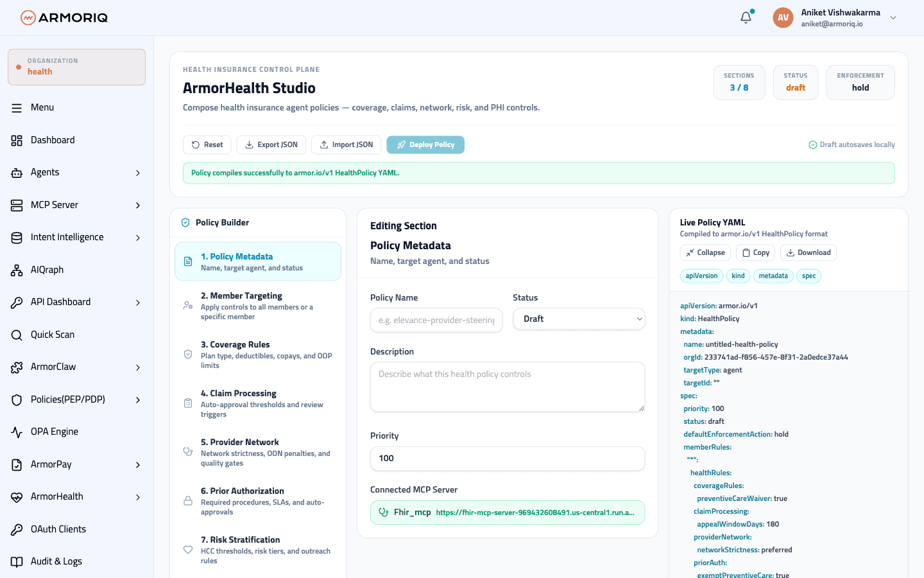Expand the Agents submenu chevron
Image resolution: width=924 pixels, height=578 pixels.
point(138,173)
